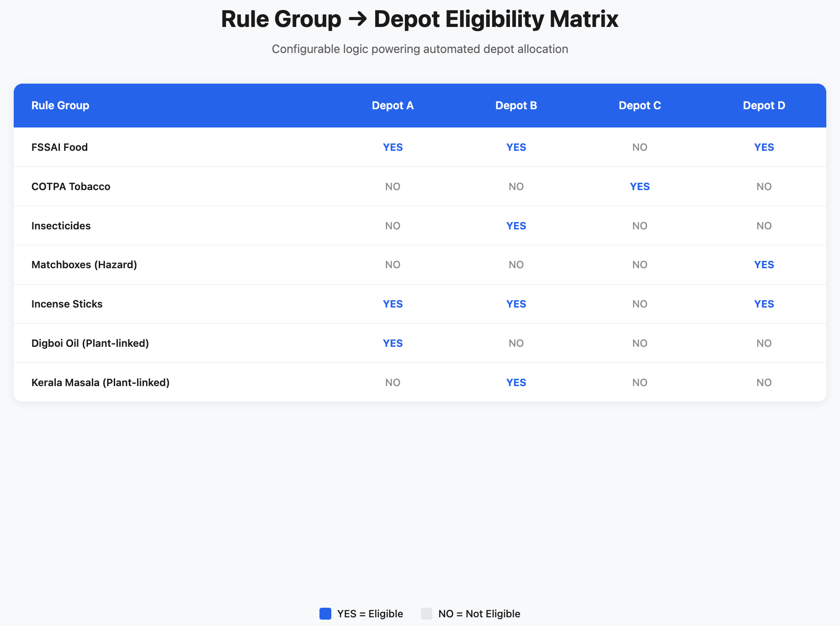Click the Depot Eligibility Matrix page title

(x=420, y=19)
